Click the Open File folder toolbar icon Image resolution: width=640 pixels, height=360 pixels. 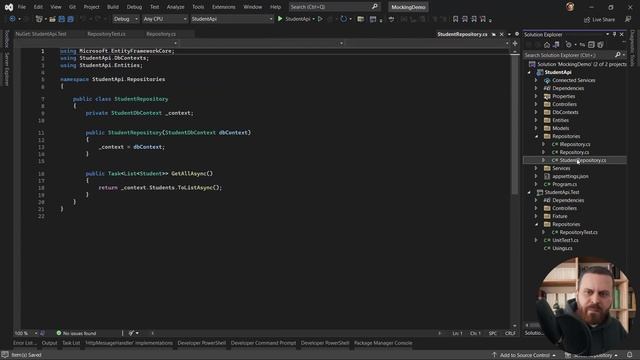point(52,19)
